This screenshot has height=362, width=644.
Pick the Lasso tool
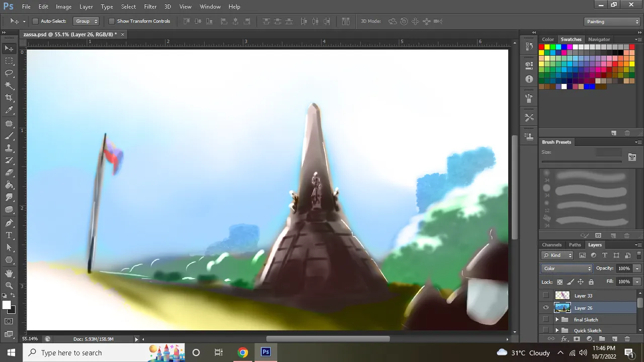9,73
